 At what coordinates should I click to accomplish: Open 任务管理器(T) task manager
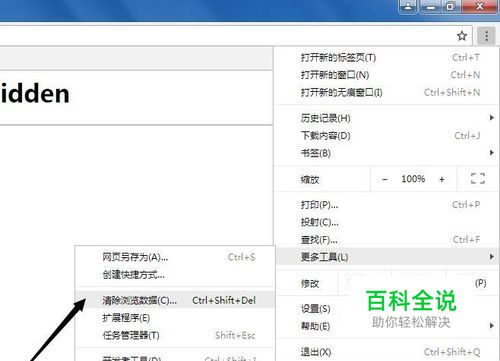pyautogui.click(x=175, y=335)
